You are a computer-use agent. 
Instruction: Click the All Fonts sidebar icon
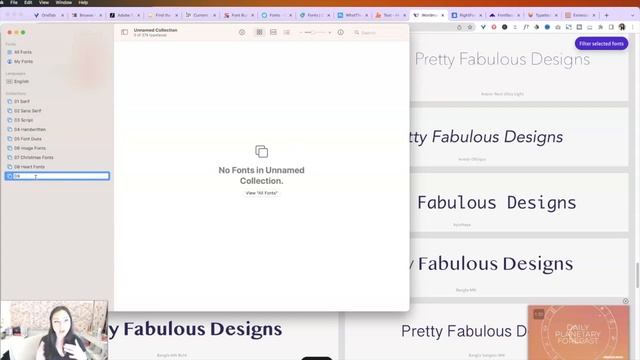(9, 52)
